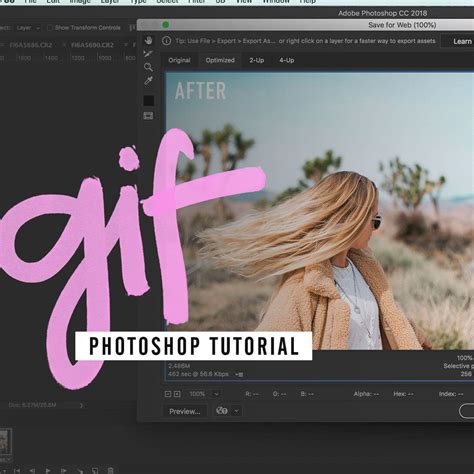The image size is (474, 474).
Task: Click duplicate selected frame icon
Action: point(95,471)
